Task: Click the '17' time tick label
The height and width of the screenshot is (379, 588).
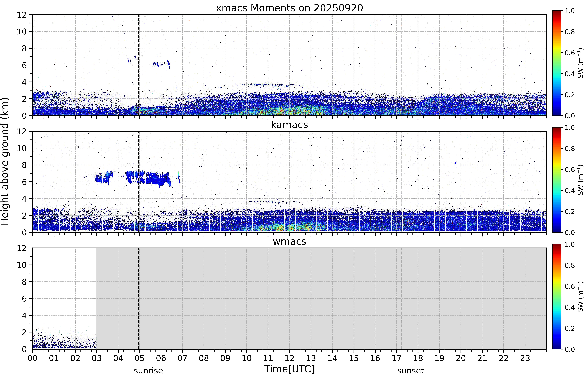Action: 397,358
